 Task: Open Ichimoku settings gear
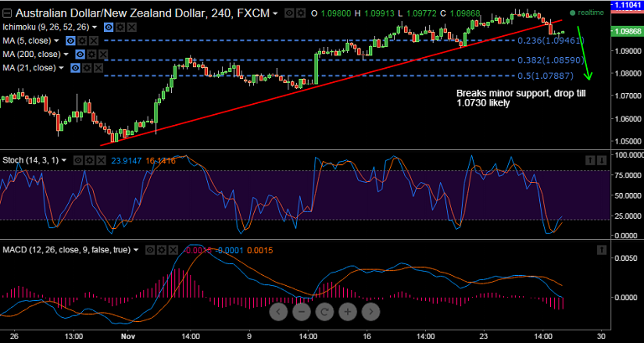(x=120, y=28)
